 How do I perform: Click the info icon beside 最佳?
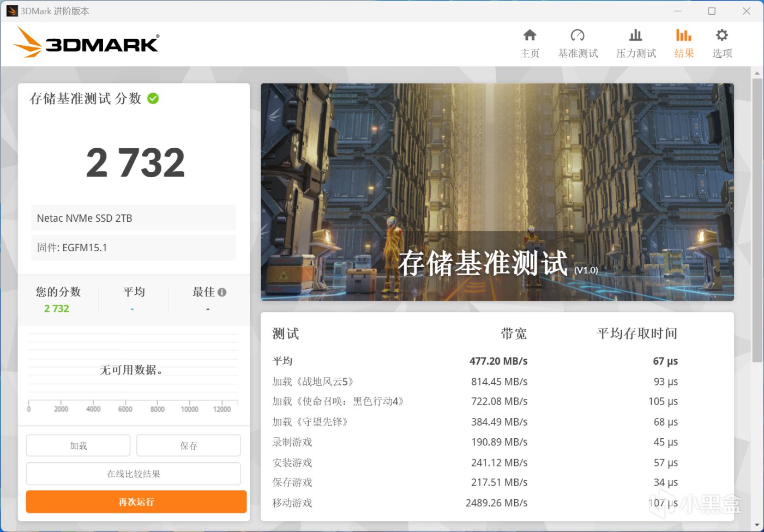tap(222, 292)
